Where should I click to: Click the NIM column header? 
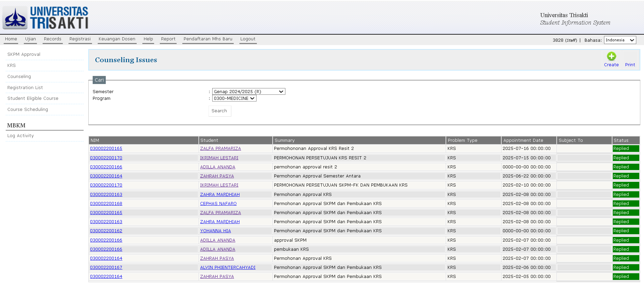coord(144,140)
